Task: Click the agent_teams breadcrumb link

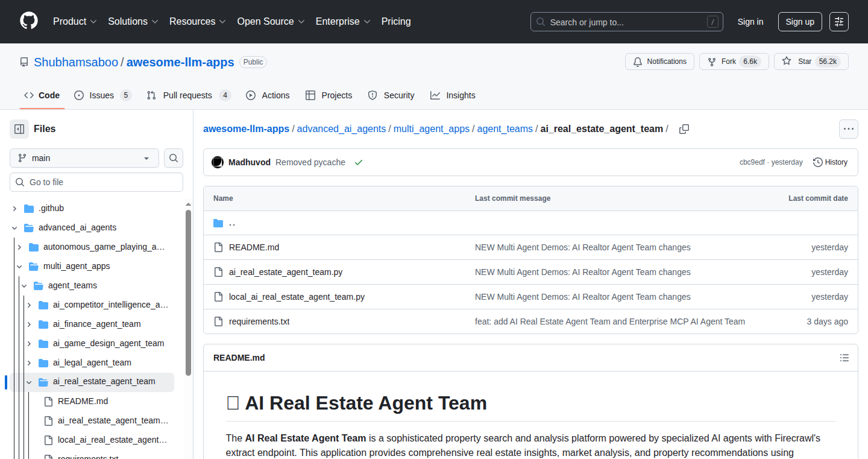Action: pos(505,128)
